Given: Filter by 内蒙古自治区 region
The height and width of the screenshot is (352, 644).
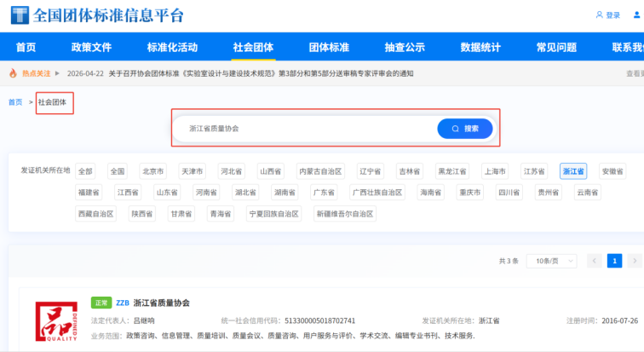Looking at the screenshot, I should (320, 171).
